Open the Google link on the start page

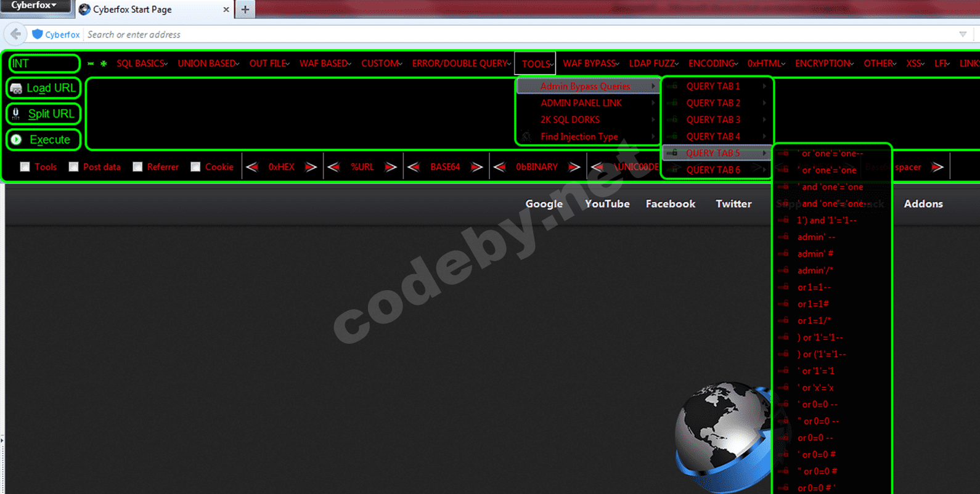(x=544, y=204)
